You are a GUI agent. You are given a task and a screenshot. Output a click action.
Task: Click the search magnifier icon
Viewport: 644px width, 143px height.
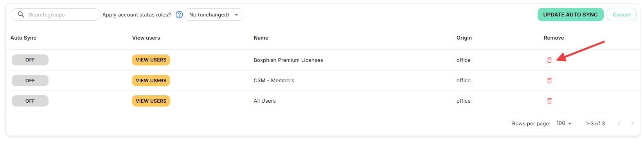tap(21, 14)
